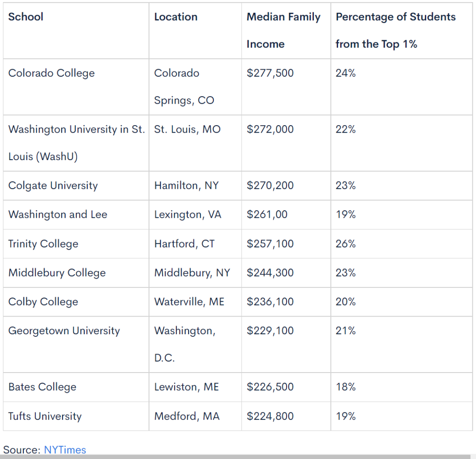The image size is (476, 459).
Task: Select the Tufts University cell
Action: coord(45,416)
